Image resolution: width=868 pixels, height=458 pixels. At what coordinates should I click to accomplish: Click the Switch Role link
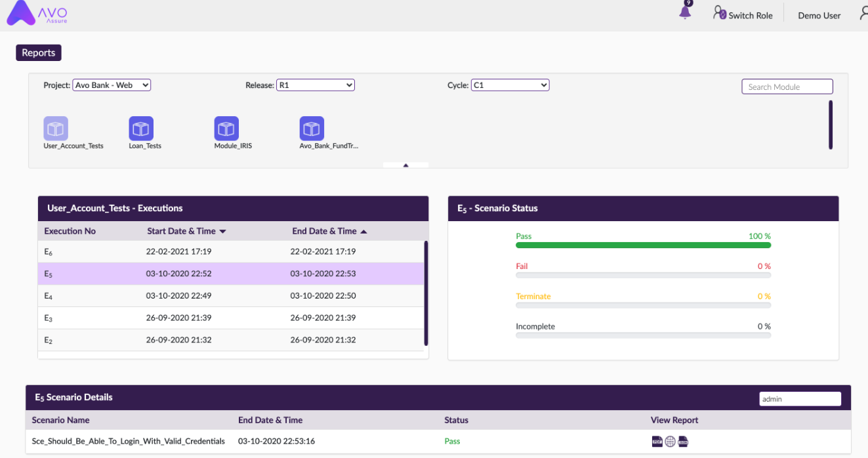pyautogui.click(x=751, y=16)
